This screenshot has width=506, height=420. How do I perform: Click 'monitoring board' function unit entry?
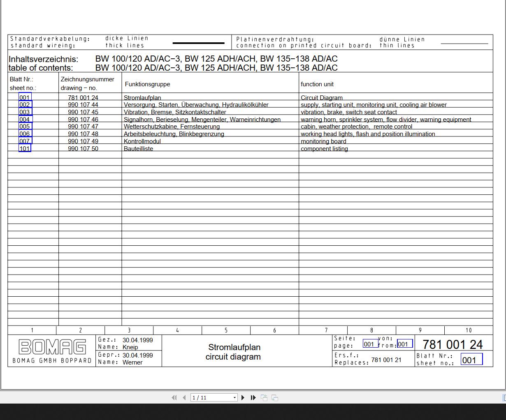point(324,141)
